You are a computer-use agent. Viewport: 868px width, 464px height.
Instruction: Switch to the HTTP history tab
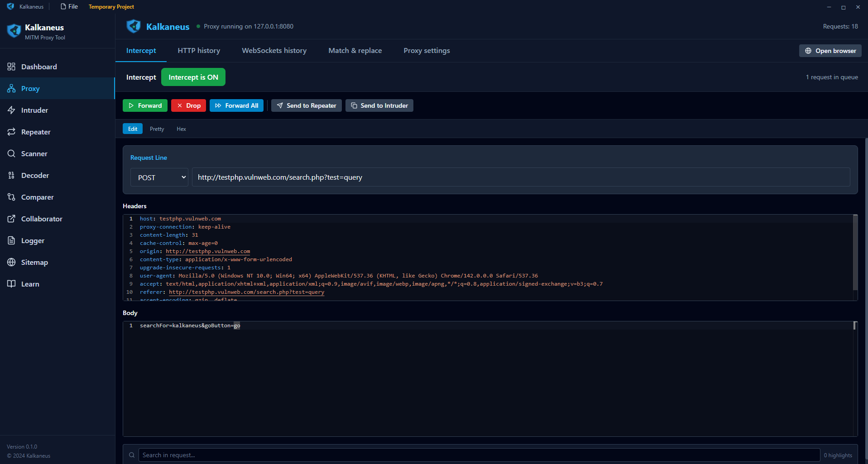click(199, 50)
